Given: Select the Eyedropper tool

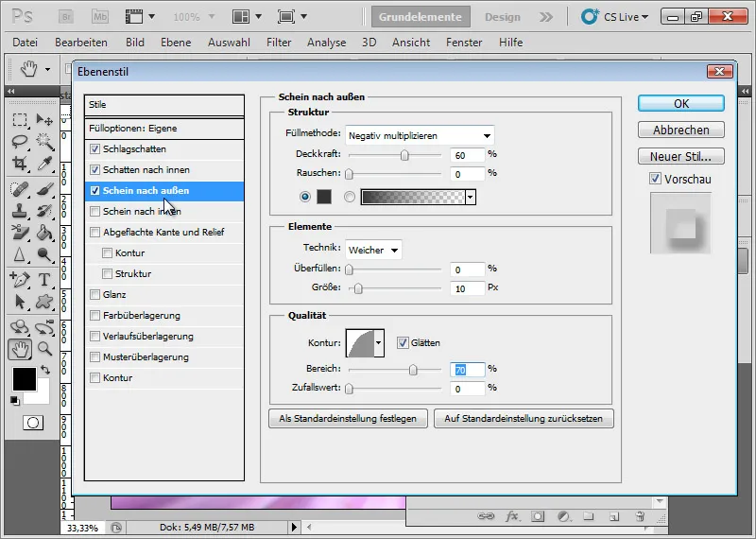Looking at the screenshot, I should (44, 165).
